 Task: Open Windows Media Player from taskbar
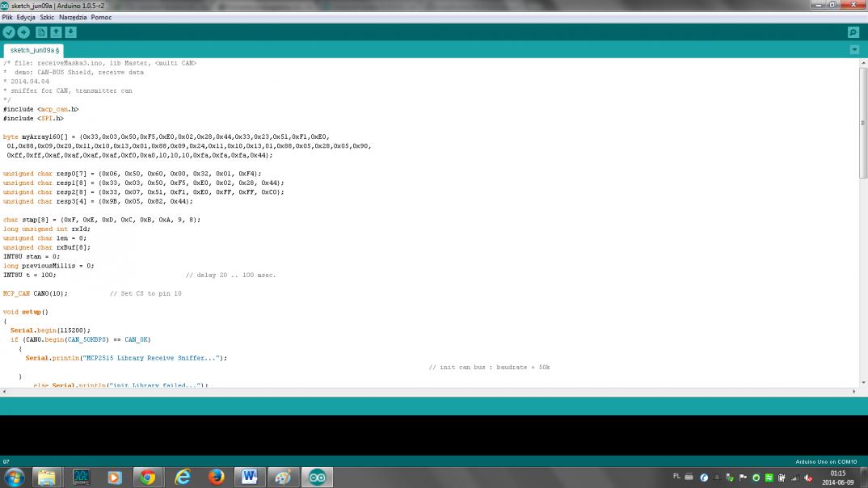pos(114,477)
